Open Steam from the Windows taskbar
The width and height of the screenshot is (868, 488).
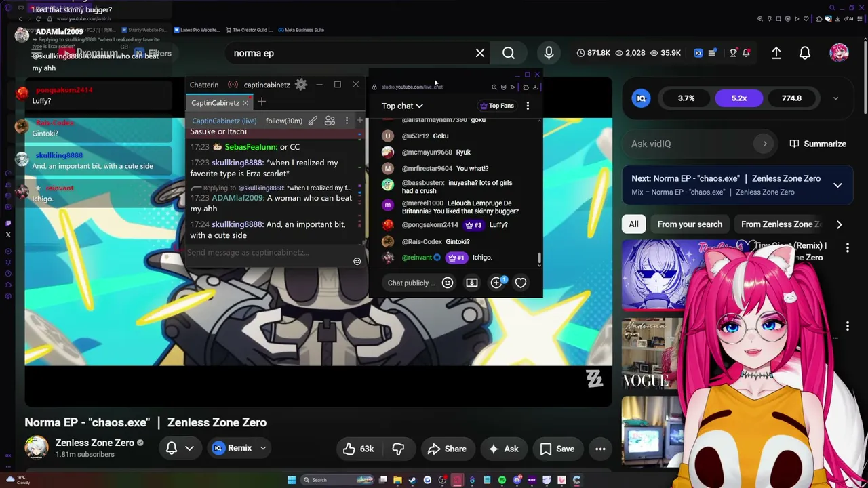pos(412,480)
